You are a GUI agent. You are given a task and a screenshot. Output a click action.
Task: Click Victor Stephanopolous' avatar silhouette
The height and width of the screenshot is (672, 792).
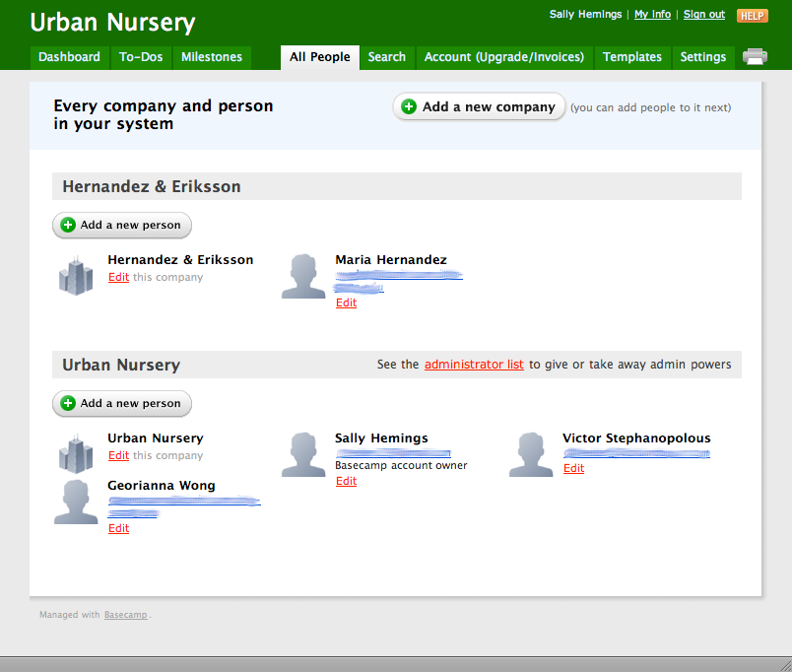click(x=531, y=455)
